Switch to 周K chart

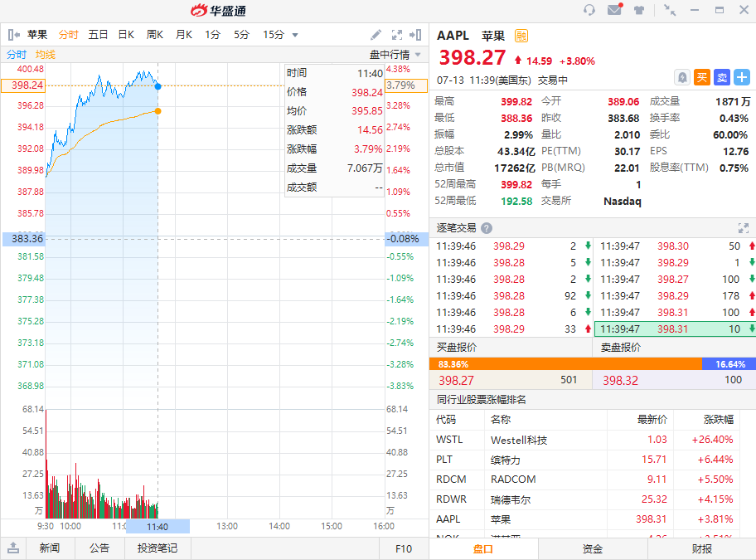point(155,35)
